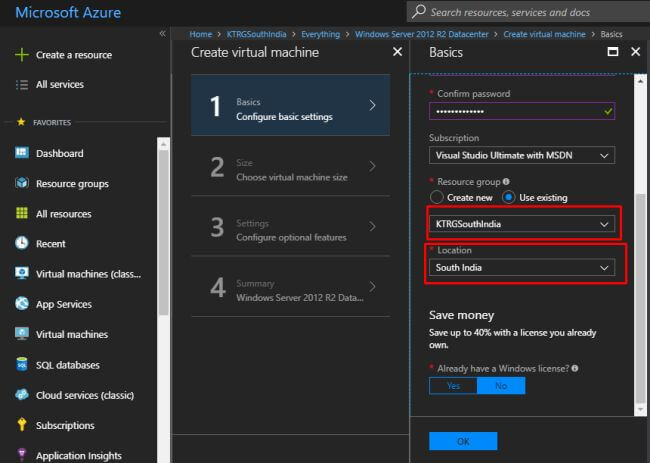Click the Application Insights lightbulb icon
Viewport: 650px width, 463px height.
pyautogui.click(x=21, y=455)
